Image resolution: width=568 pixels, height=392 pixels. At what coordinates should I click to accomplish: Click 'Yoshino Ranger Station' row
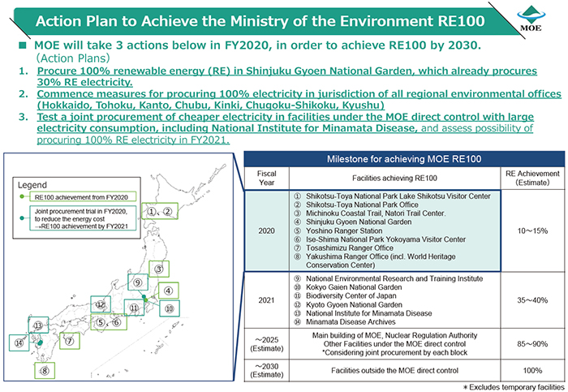coord(338,230)
